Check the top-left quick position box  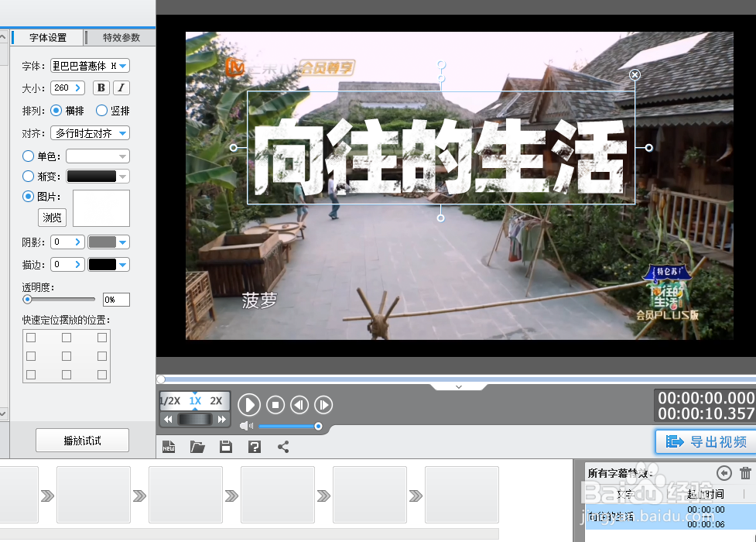click(31, 338)
